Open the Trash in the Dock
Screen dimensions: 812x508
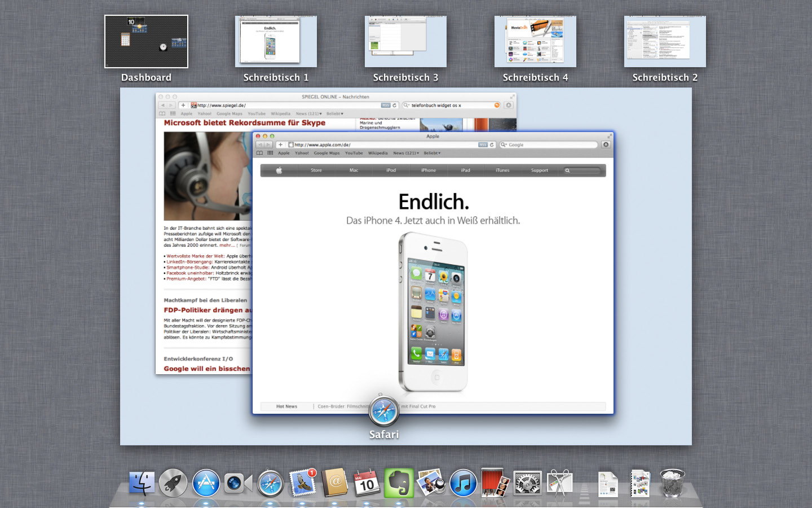[673, 483]
